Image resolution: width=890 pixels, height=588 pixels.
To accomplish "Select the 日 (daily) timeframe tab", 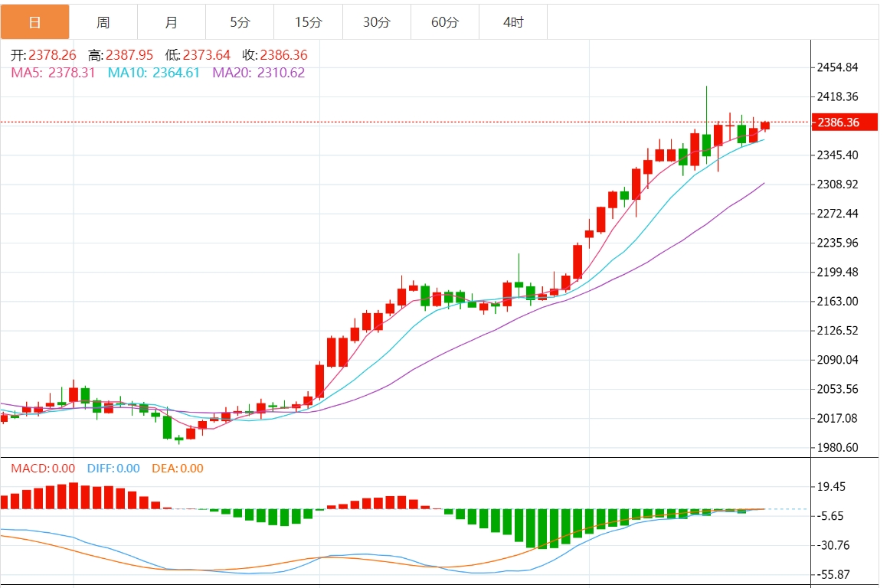I will click(34, 22).
